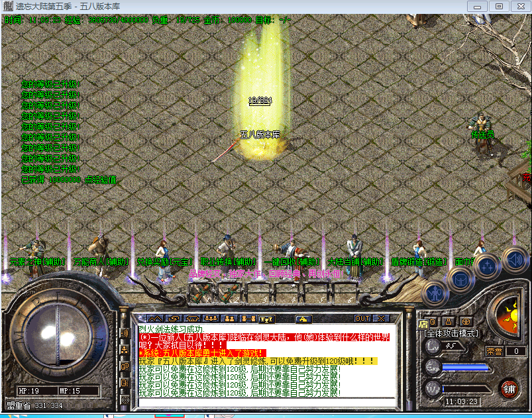Image resolution: width=532 pixels, height=418 pixels.
Task: Click the two-figures icon in chat toolbar
Action: pos(229,319)
